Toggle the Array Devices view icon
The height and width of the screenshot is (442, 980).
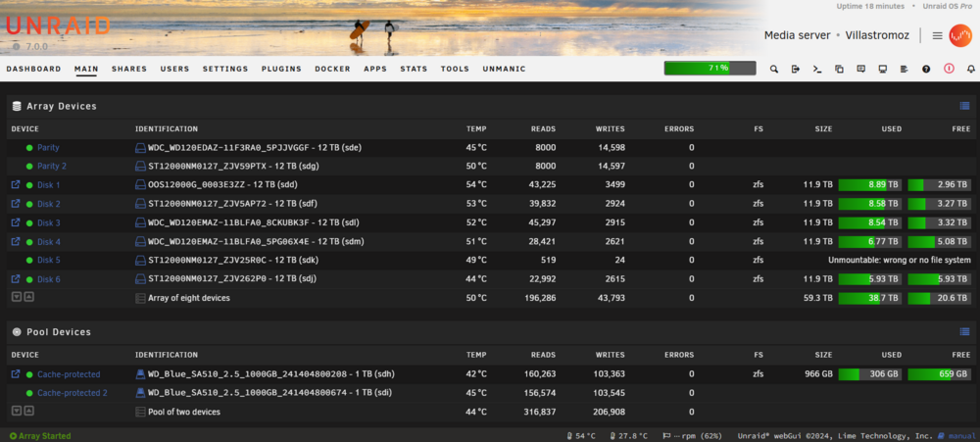pyautogui.click(x=964, y=106)
